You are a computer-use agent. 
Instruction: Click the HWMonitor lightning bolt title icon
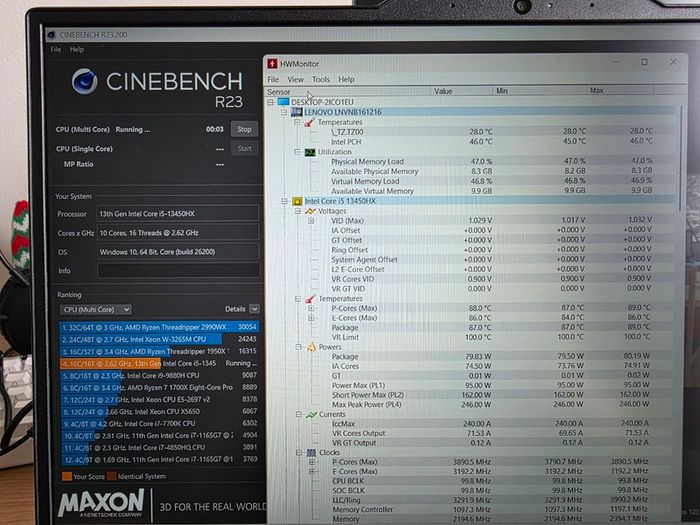pos(272,64)
